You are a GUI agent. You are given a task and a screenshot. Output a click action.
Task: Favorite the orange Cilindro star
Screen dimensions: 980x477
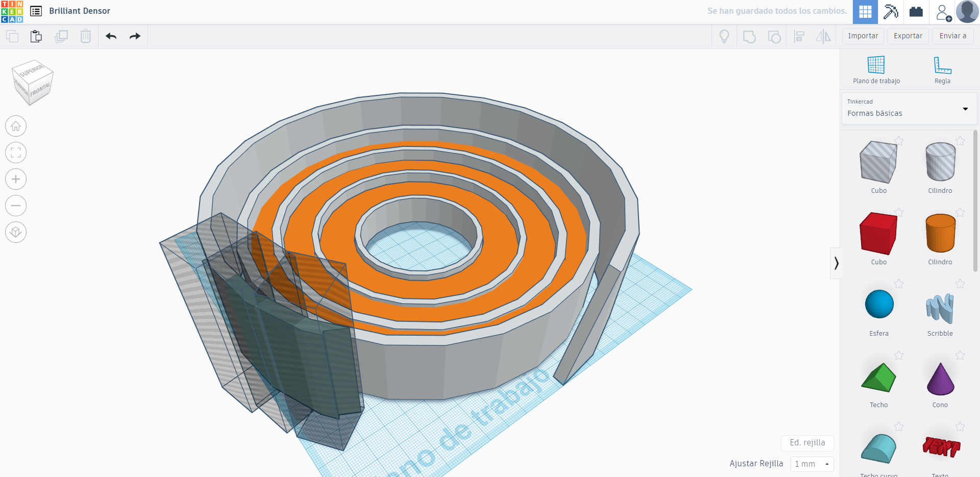[x=960, y=212]
